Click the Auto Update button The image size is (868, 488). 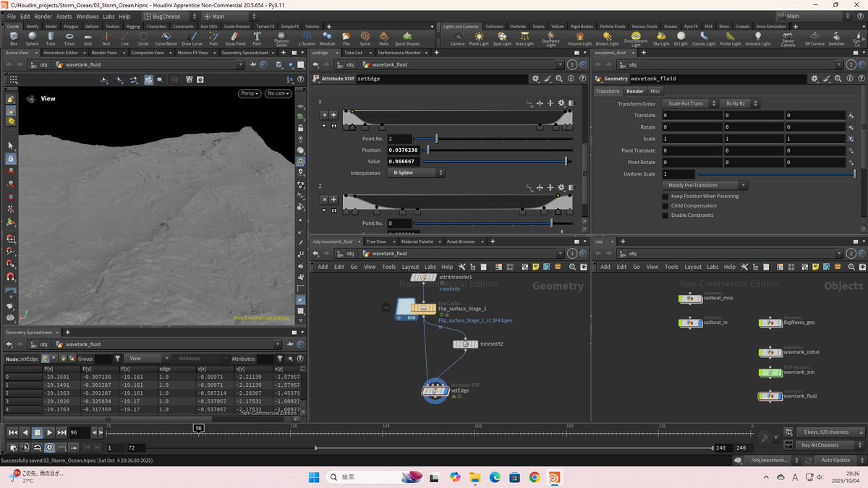click(x=835, y=460)
